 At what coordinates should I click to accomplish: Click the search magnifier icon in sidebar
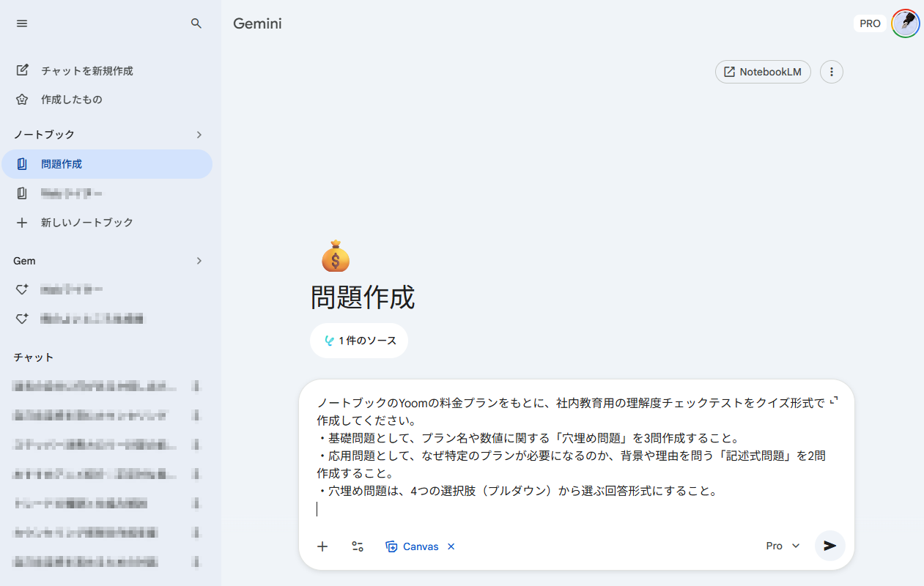196,23
